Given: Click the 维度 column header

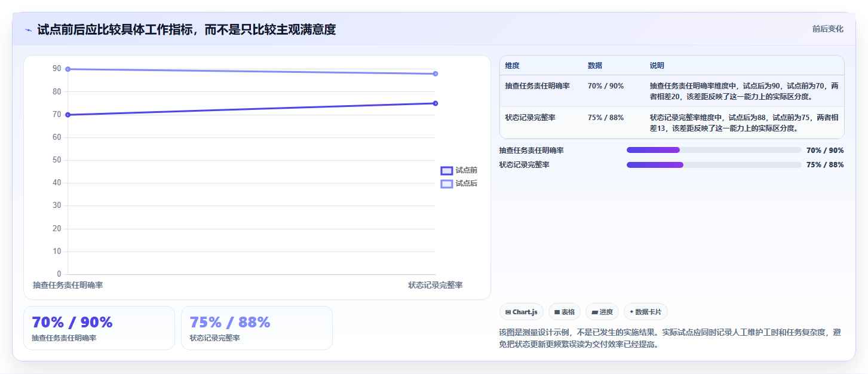Looking at the screenshot, I should [x=512, y=66].
